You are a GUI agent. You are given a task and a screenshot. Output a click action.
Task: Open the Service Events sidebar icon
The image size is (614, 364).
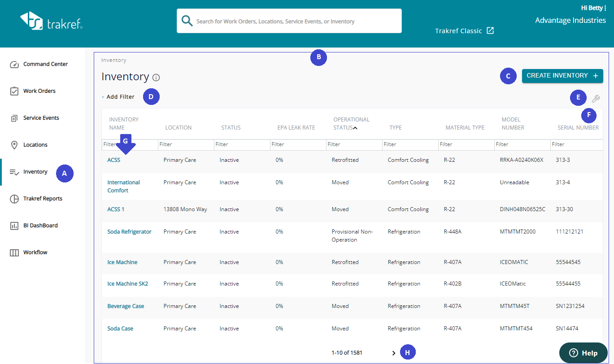(x=14, y=118)
